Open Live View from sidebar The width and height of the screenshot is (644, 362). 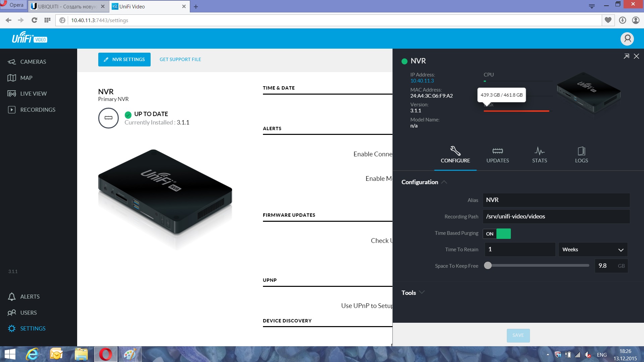[27, 94]
